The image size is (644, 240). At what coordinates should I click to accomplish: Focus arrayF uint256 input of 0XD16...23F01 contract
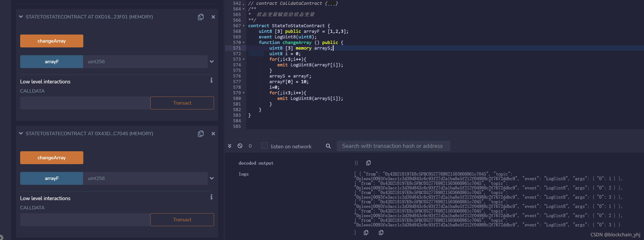tap(145, 62)
